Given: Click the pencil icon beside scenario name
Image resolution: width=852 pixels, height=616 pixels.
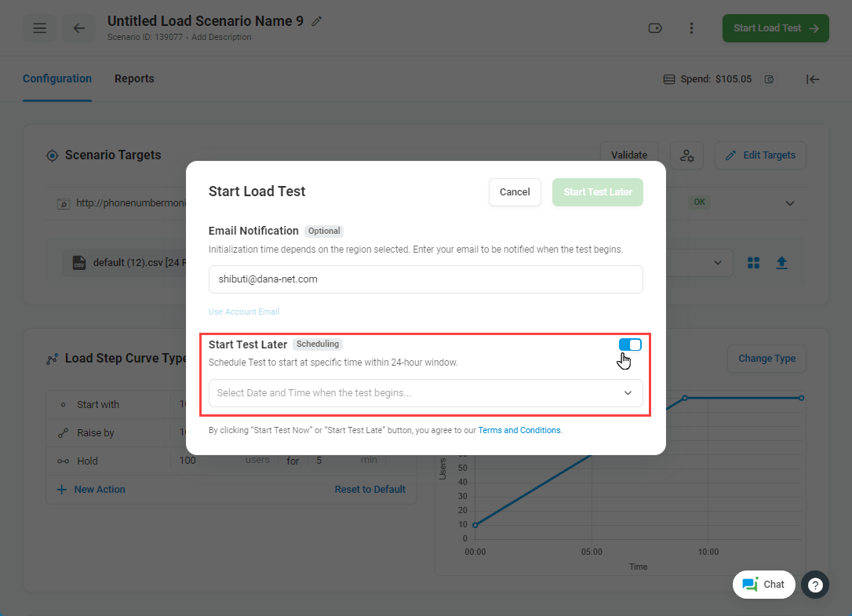Looking at the screenshot, I should tap(317, 21).
